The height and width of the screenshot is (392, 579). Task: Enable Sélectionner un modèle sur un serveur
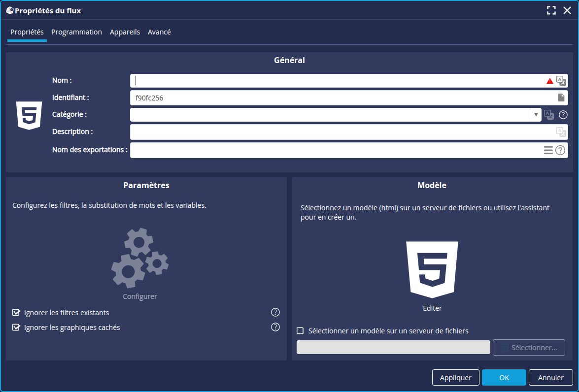pos(300,331)
